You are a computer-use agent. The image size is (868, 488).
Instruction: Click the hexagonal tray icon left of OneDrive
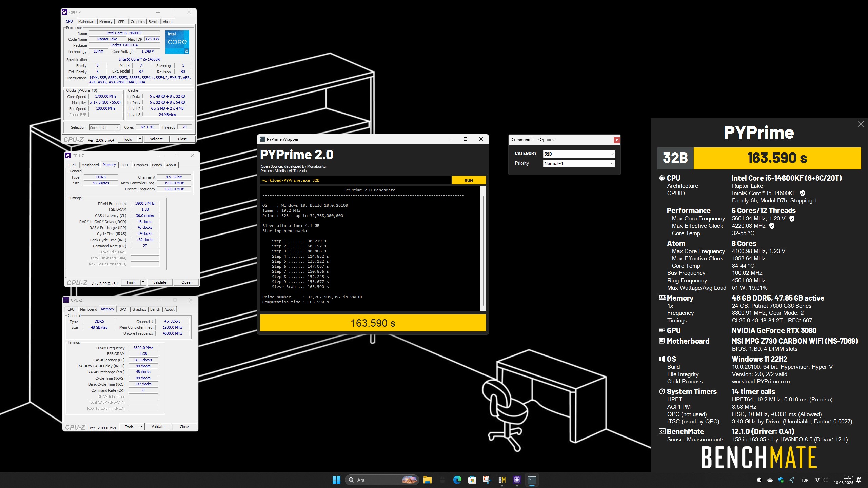click(x=759, y=480)
